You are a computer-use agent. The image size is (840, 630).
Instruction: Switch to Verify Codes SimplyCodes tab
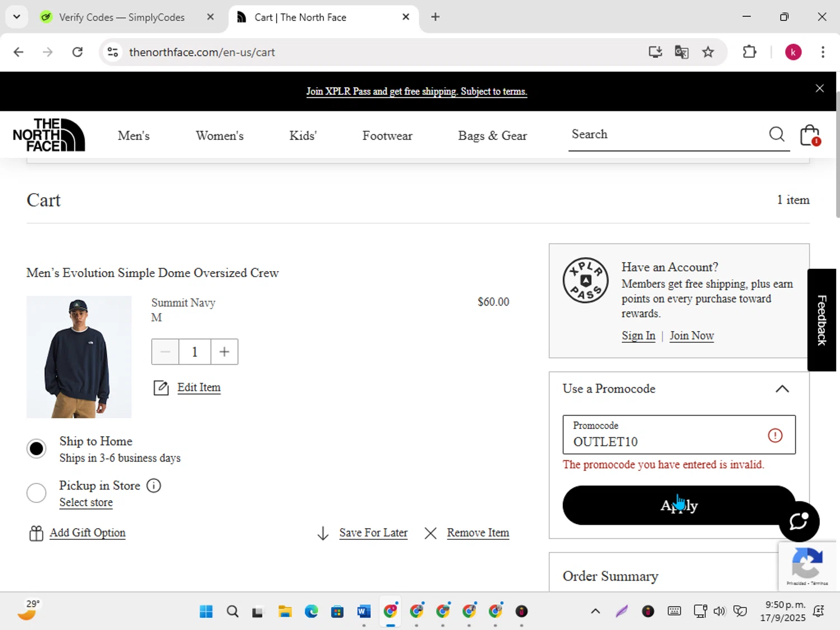pyautogui.click(x=122, y=17)
